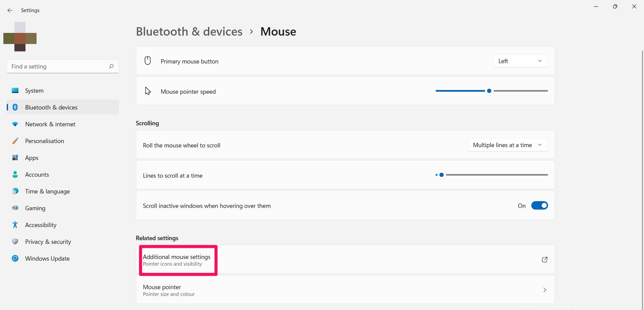Click the Lines to scroll slider handle
Viewport: 644px width, 310px height.
pos(441,175)
